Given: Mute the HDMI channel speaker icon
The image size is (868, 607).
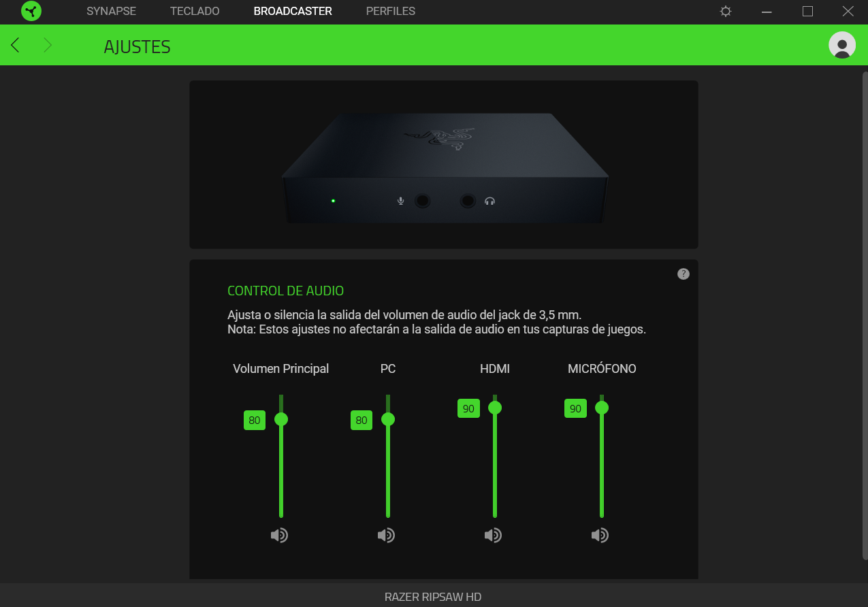Looking at the screenshot, I should (x=493, y=536).
